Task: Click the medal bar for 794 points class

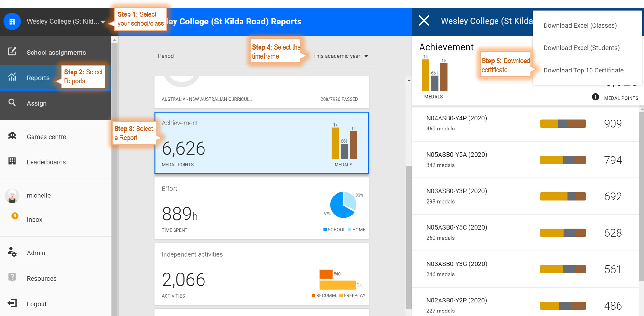Action: 563,160
